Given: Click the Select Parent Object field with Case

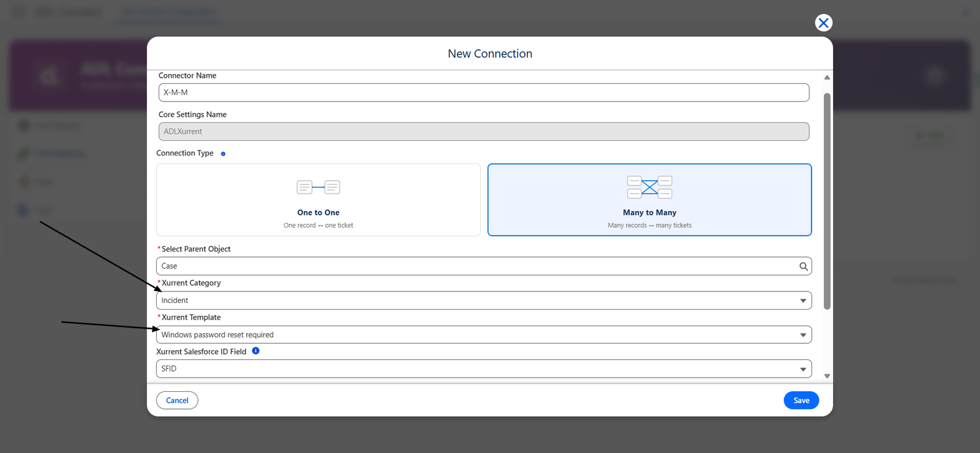Looking at the screenshot, I should [484, 266].
